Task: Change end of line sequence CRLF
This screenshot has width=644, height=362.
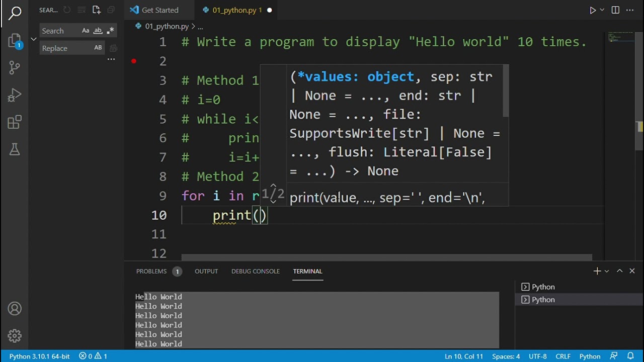Action: 563,356
